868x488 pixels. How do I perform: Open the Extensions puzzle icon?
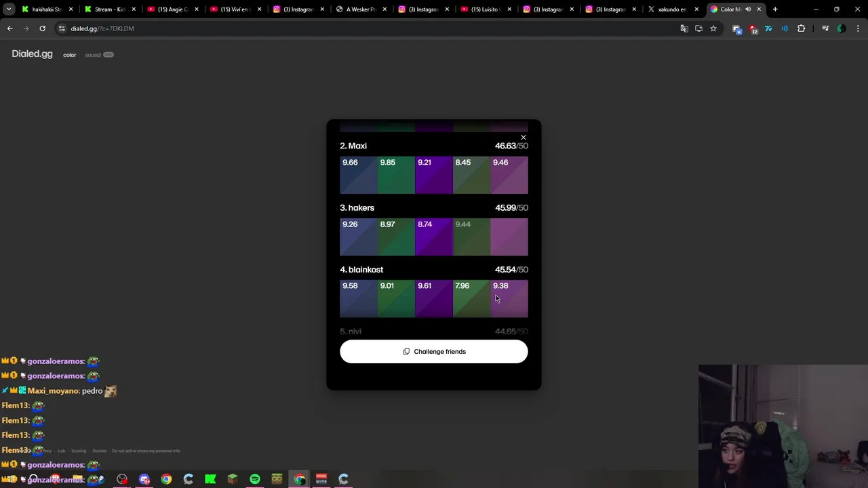[x=801, y=28]
